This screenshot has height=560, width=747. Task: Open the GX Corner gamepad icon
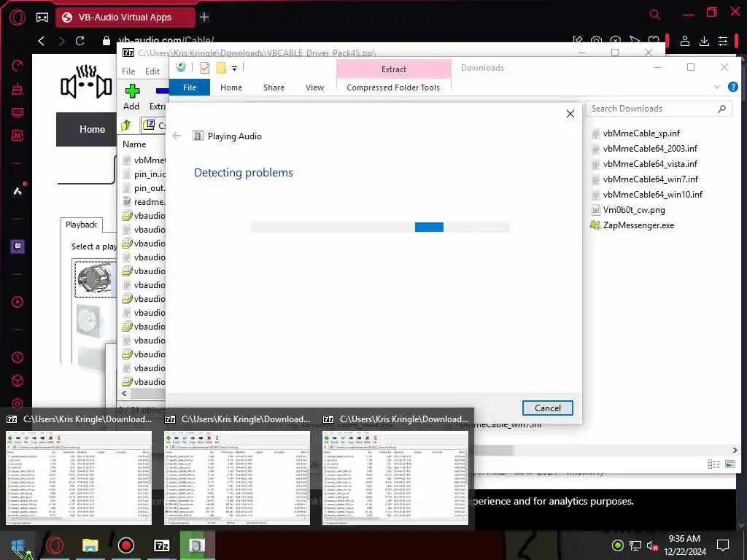pyautogui.click(x=42, y=17)
